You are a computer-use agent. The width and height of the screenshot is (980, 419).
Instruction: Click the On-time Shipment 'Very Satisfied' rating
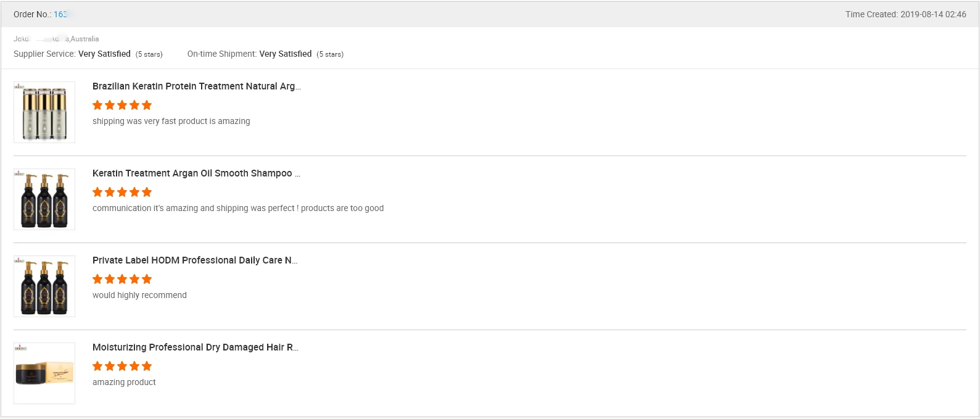click(x=285, y=54)
